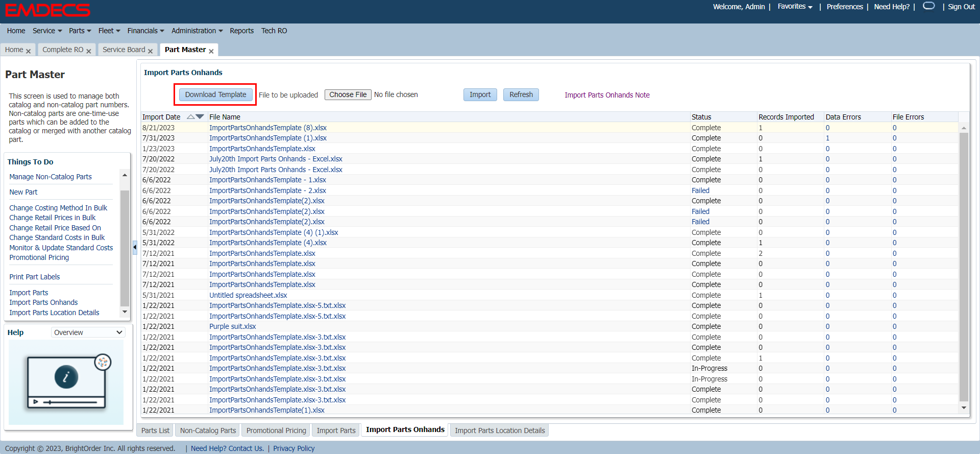The image size is (980, 454).
Task: Open Purple suit.xlsx file
Action: (233, 326)
